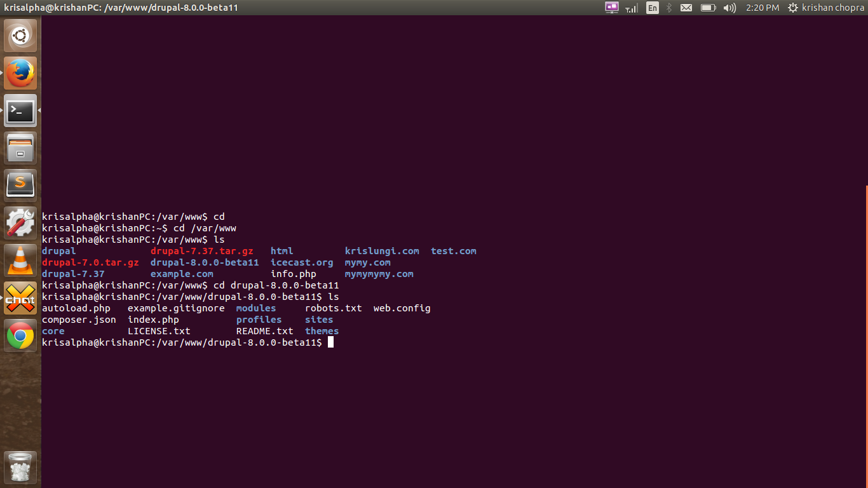
Task: Click 'example.com' in the listing
Action: pyautogui.click(x=182, y=274)
